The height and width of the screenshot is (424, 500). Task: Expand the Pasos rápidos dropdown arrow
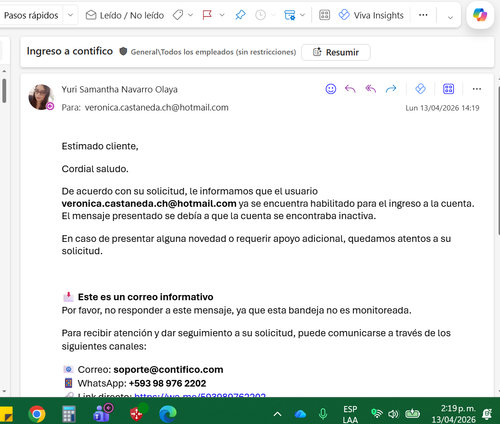tap(70, 15)
